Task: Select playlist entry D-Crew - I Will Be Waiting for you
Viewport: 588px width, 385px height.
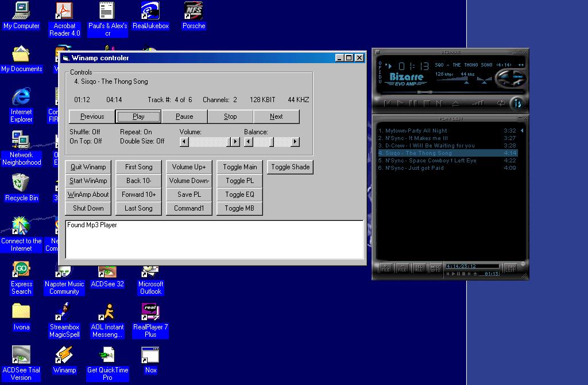Action: pos(447,146)
